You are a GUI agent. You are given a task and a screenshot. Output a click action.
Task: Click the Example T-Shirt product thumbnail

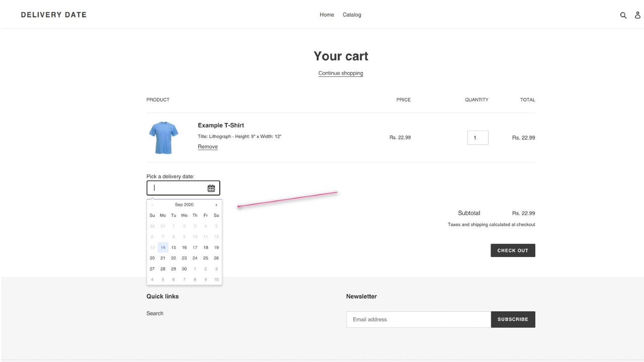[x=163, y=137]
